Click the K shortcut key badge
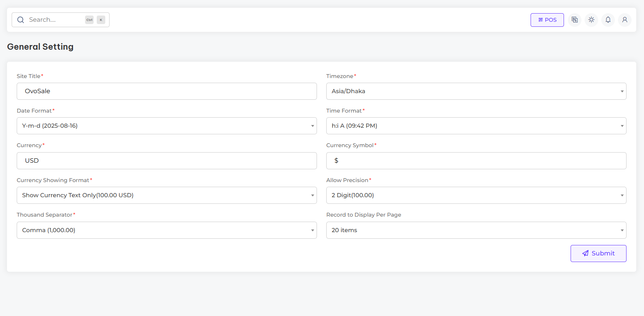This screenshot has height=316, width=644. [x=101, y=20]
